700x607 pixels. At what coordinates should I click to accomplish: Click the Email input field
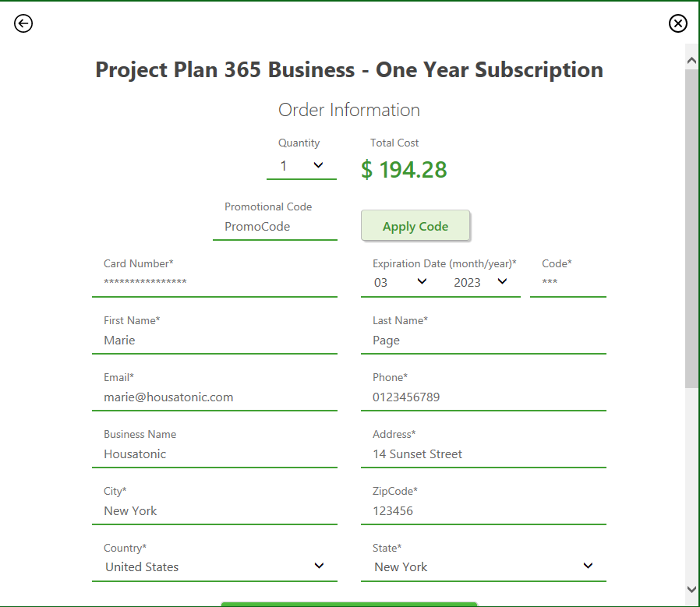tap(214, 397)
